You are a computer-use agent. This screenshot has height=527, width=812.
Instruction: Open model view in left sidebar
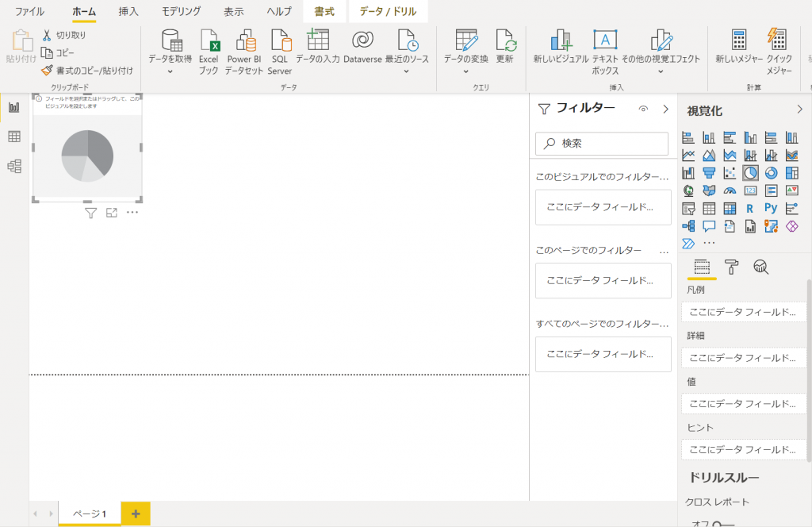click(14, 166)
